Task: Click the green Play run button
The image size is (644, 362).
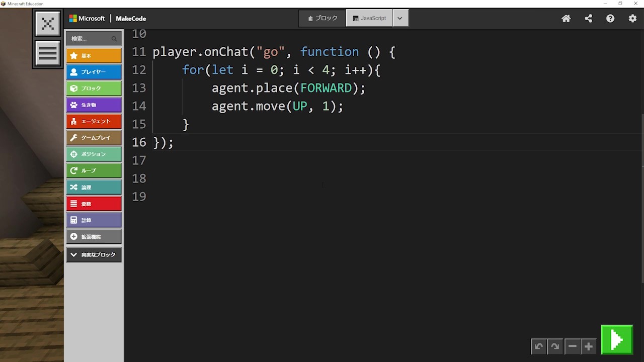Action: tap(616, 340)
